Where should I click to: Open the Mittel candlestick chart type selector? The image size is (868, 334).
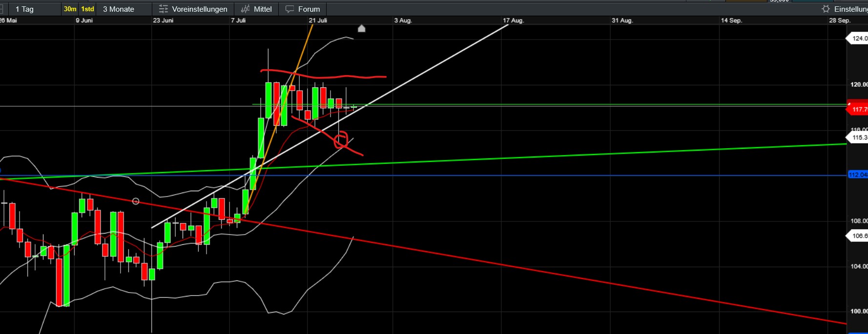[256, 9]
